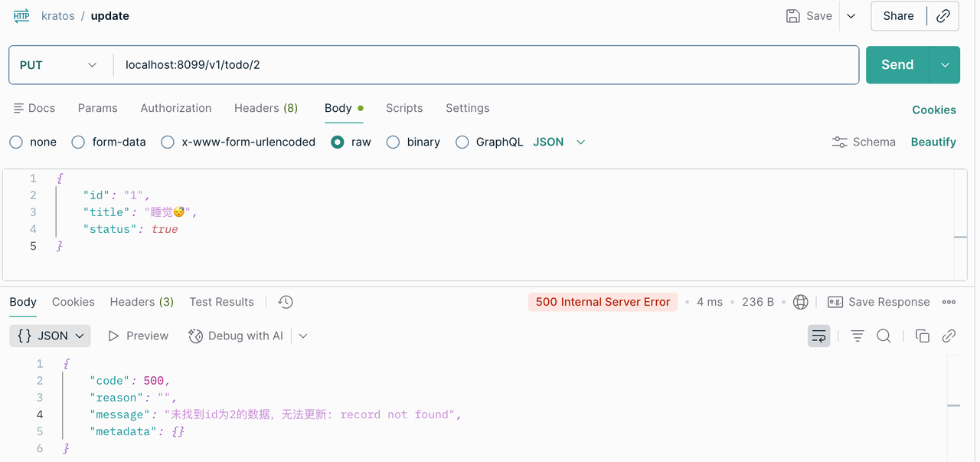Expand the Debug with AI dropdown

(303, 336)
